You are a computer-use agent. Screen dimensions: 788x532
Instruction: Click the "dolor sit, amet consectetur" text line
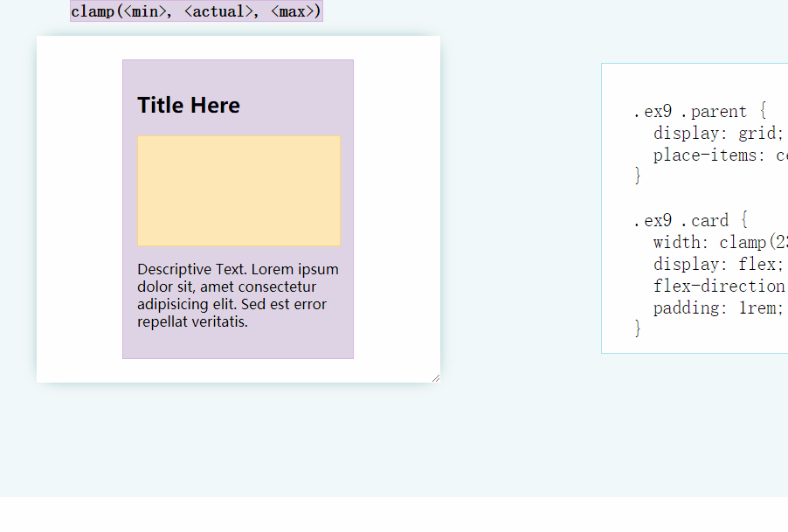(x=226, y=287)
